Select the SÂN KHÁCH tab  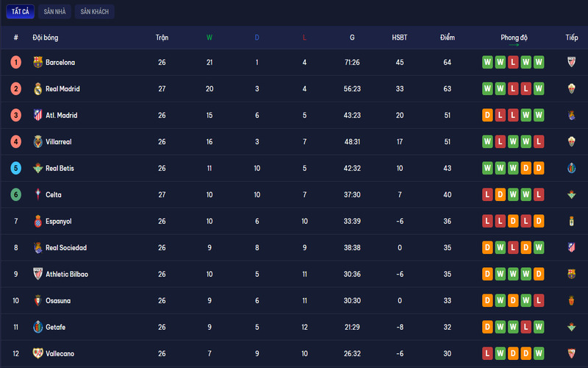coord(95,12)
